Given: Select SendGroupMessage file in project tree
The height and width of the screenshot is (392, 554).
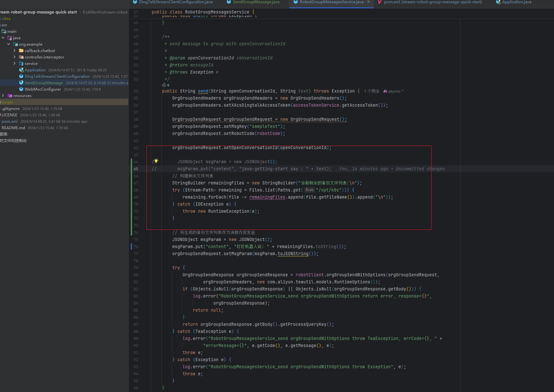Looking at the screenshot, I should click(64, 83).
